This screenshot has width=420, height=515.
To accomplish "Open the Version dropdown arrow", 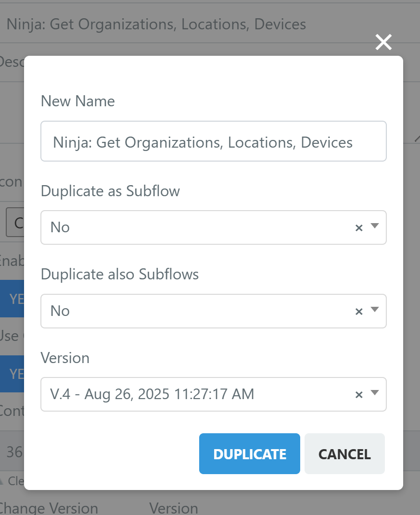I will click(x=375, y=393).
